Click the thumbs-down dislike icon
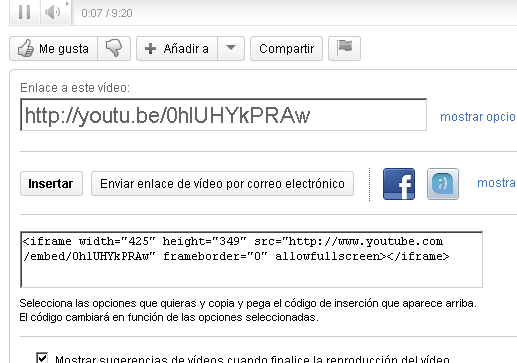 click(114, 49)
